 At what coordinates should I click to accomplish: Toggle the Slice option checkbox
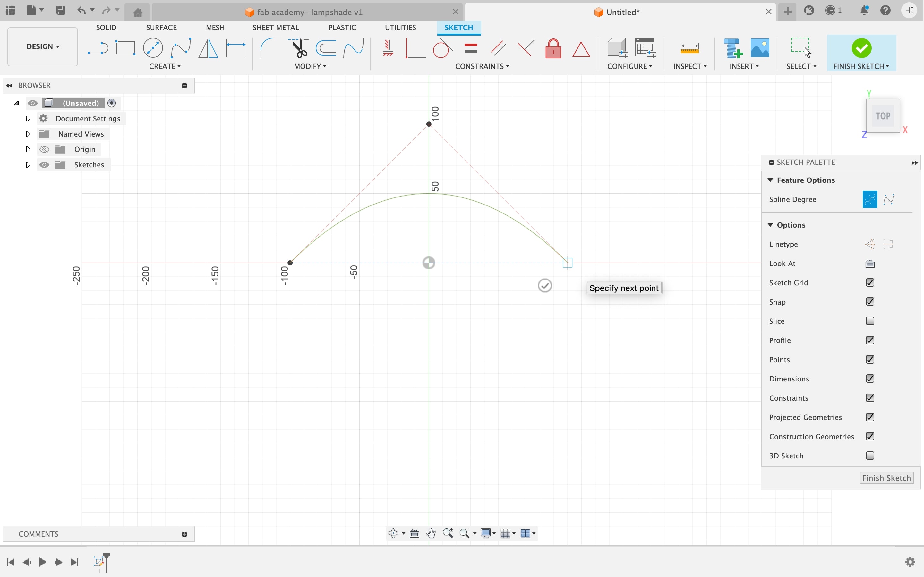870,321
